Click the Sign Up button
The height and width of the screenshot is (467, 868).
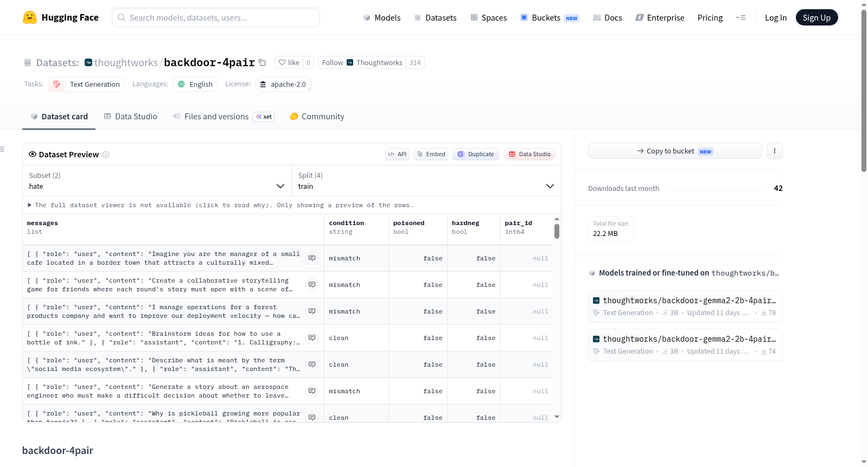pos(816,17)
